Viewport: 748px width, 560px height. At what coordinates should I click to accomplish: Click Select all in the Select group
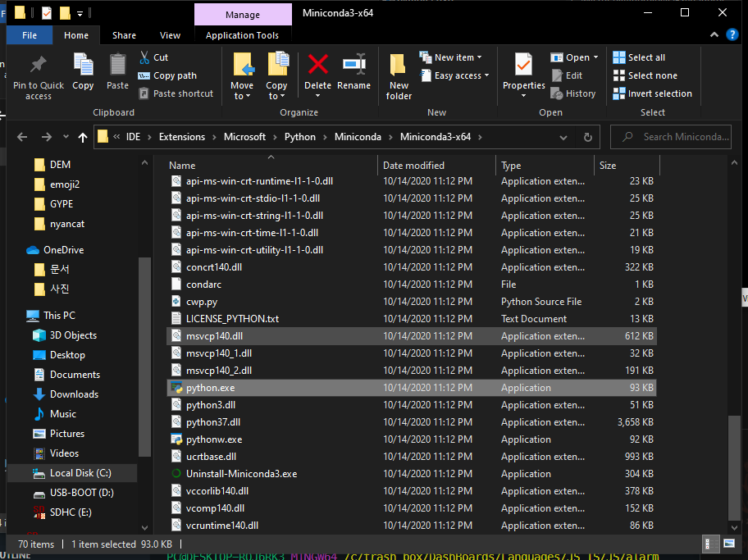pyautogui.click(x=639, y=57)
